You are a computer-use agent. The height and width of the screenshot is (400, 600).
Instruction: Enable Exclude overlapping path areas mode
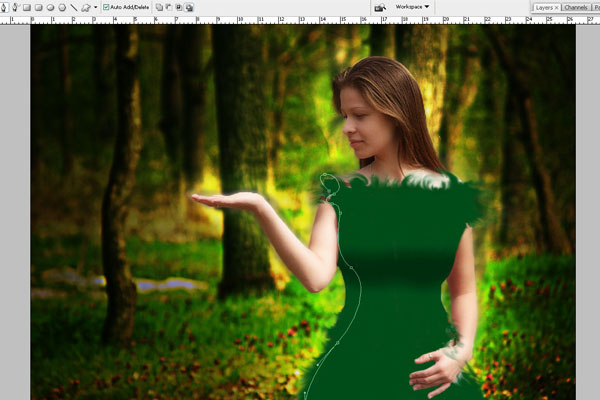188,7
